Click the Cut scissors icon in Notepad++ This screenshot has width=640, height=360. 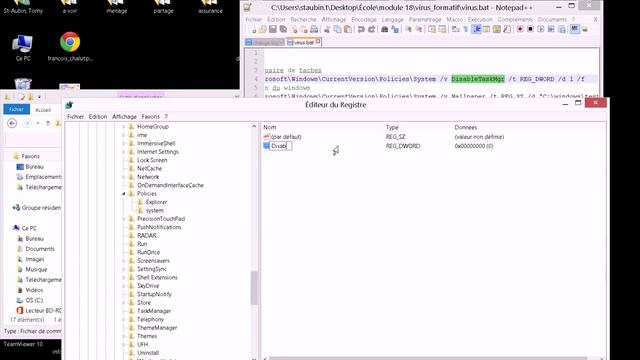click(327, 29)
